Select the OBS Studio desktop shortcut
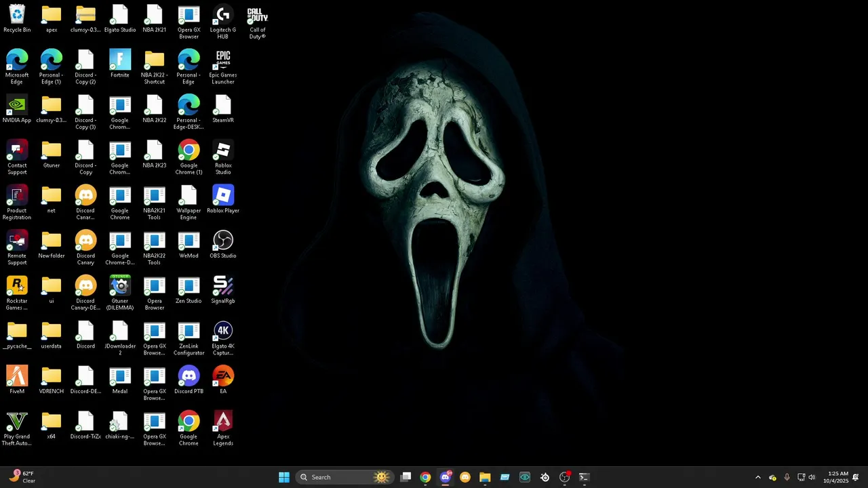This screenshot has width=868, height=488. (x=223, y=245)
